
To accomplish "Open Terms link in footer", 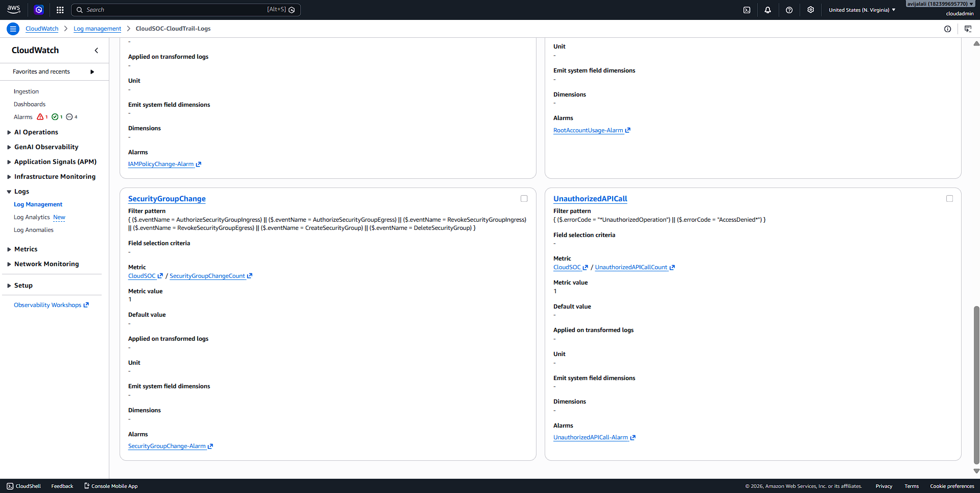I will [911, 486].
